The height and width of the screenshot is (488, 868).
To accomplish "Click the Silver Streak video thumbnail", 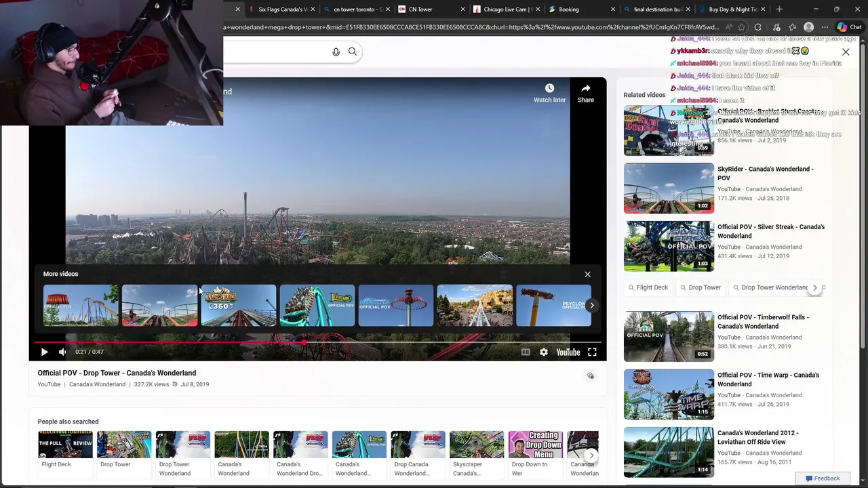I will pyautogui.click(x=669, y=246).
